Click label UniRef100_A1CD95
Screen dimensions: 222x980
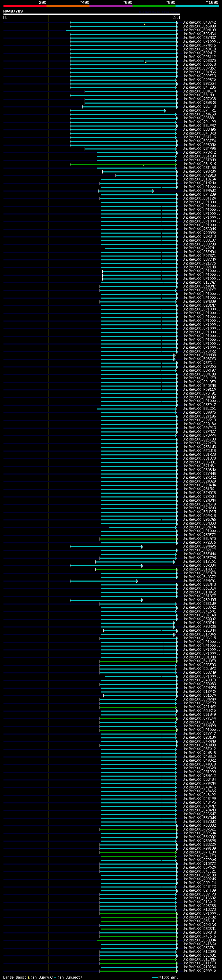click(x=199, y=951)
